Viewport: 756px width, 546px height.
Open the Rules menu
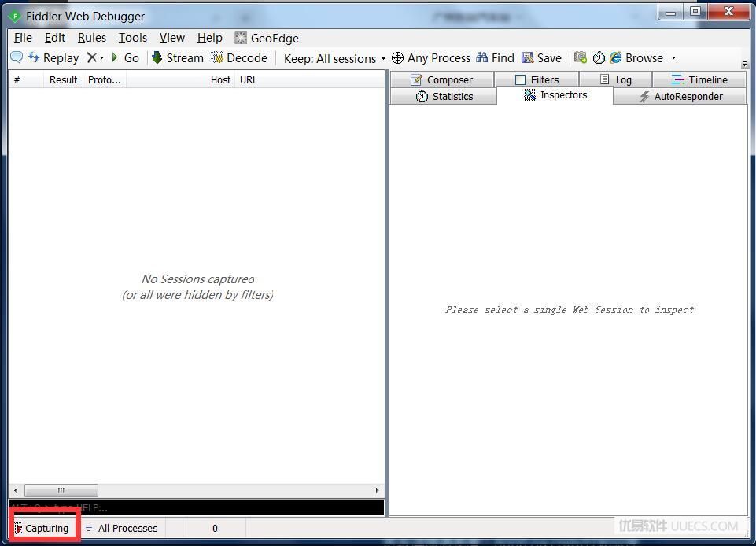92,38
